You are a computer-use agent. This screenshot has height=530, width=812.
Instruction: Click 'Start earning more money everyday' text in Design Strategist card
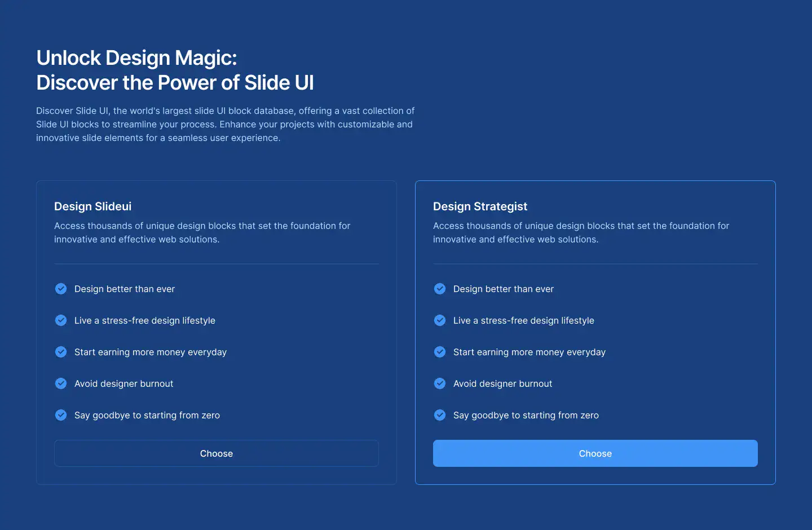[x=529, y=352]
